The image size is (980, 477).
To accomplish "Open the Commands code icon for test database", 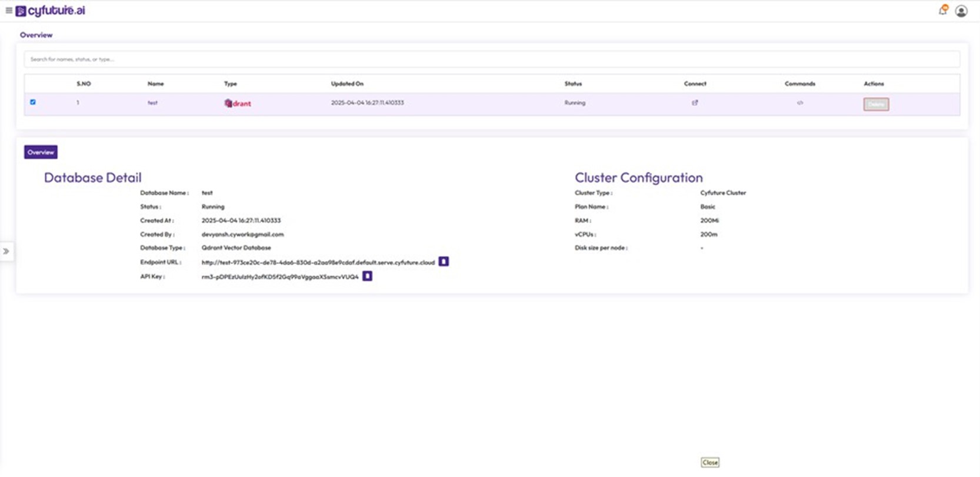I will click(x=800, y=103).
